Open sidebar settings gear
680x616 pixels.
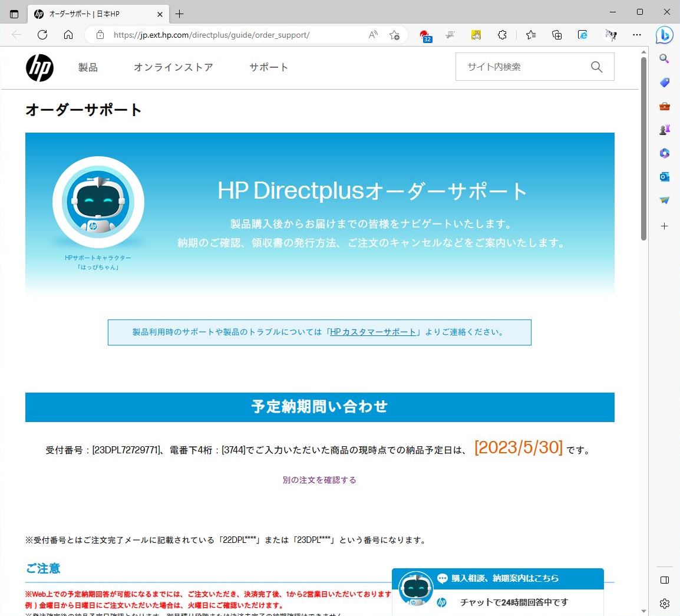pyautogui.click(x=665, y=604)
